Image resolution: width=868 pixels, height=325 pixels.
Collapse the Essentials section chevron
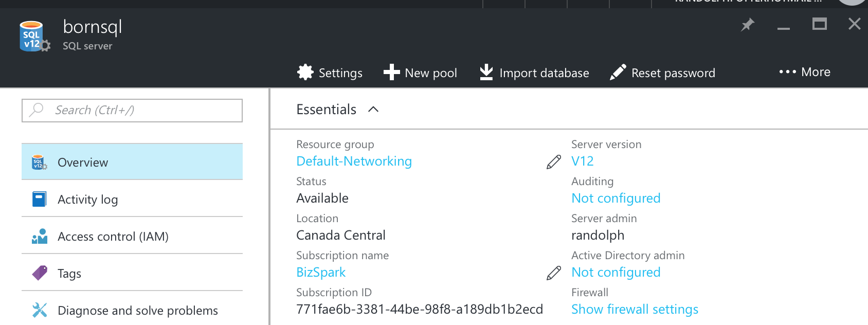click(x=374, y=110)
